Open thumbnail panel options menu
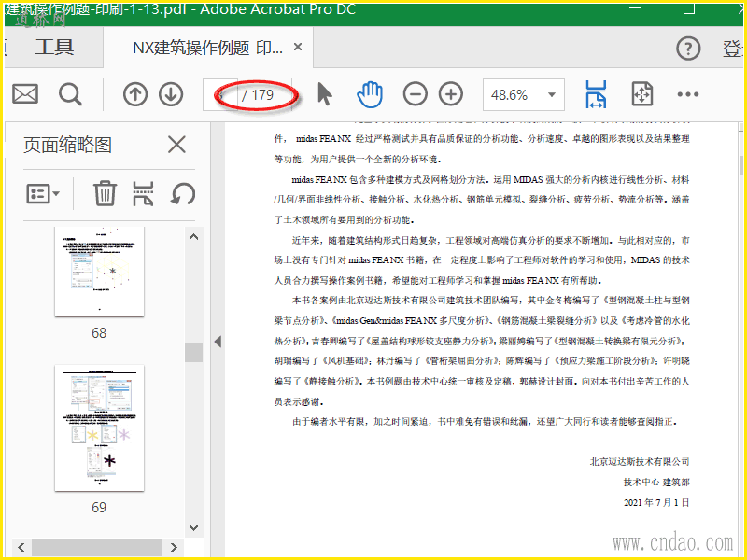Screen dimensions: 747x560 (x=43, y=194)
